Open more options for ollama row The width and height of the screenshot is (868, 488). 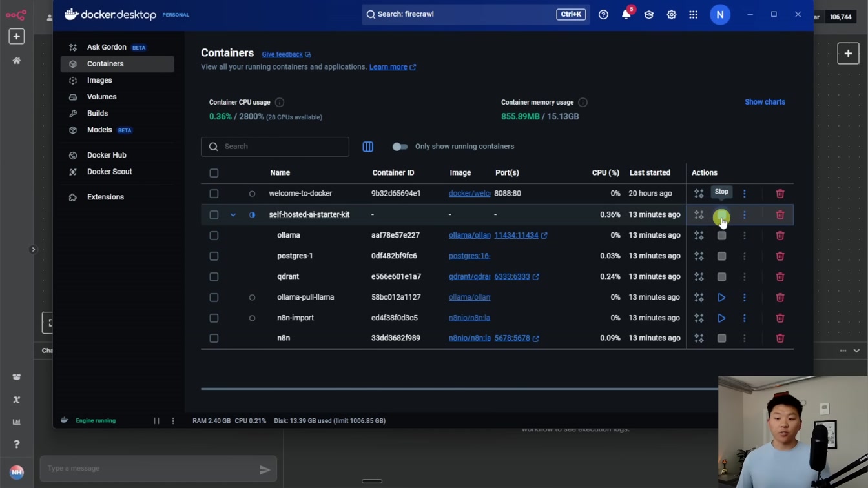click(x=744, y=236)
